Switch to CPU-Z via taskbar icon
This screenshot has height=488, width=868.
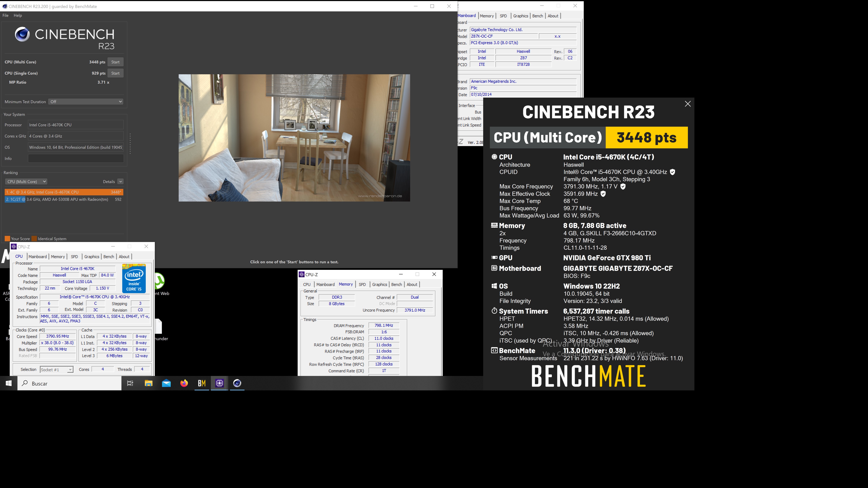pyautogui.click(x=219, y=383)
